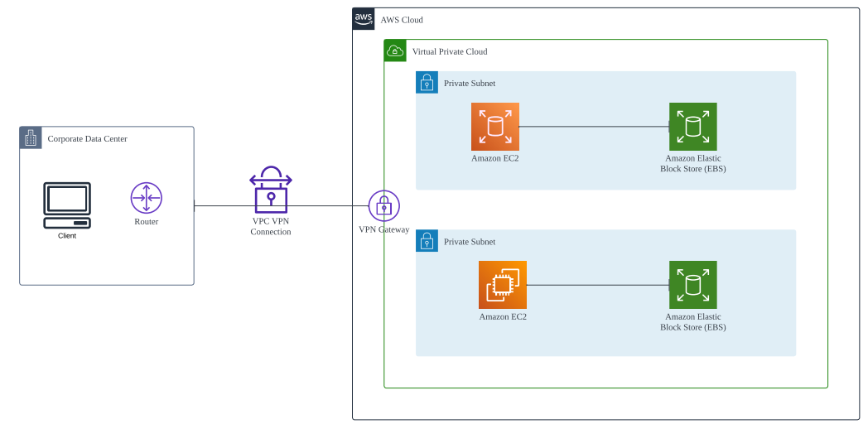
Task: Select connector line between lower EC2 and EBS
Action: click(x=598, y=285)
